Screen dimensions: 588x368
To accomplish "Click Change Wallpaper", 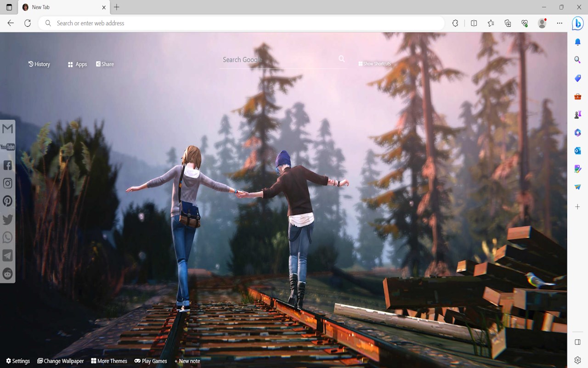I will coord(61,361).
